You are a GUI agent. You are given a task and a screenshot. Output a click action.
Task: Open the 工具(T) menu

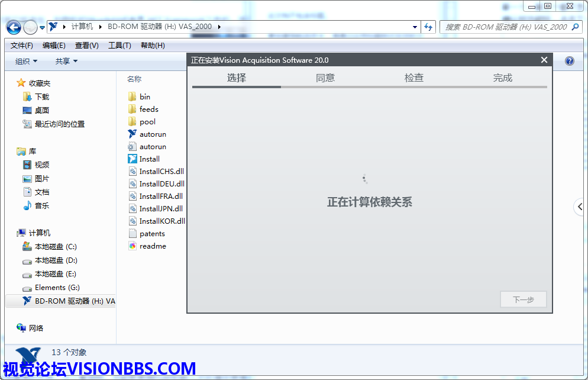pyautogui.click(x=119, y=46)
